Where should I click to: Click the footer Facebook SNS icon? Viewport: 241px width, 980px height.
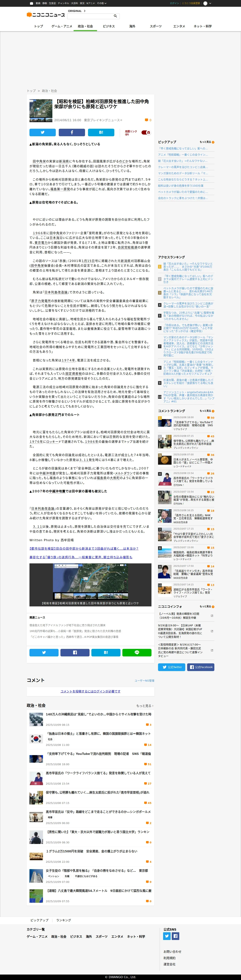pos(176,936)
